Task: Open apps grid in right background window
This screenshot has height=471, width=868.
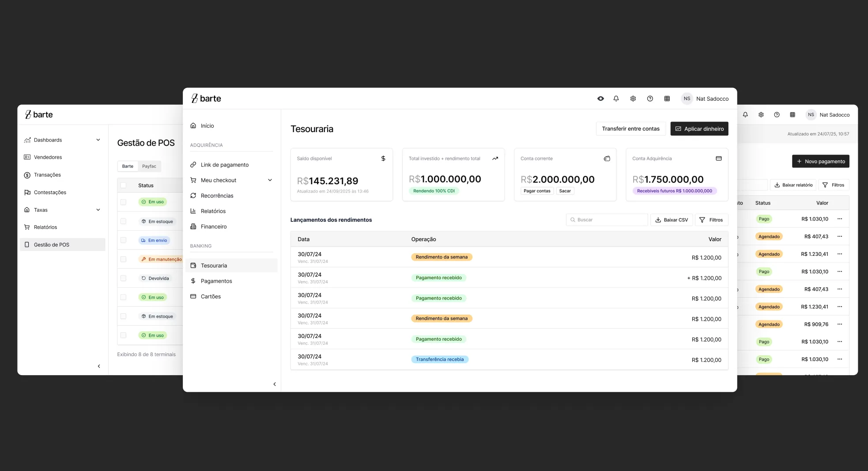Action: click(793, 114)
